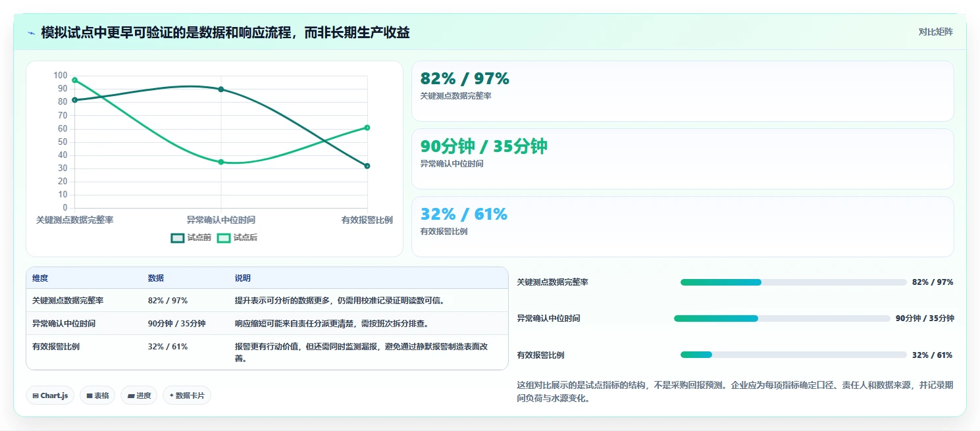Click the 试点前 data point at 异常确认中位时间
Screen dimensions: 980x431
[221, 89]
